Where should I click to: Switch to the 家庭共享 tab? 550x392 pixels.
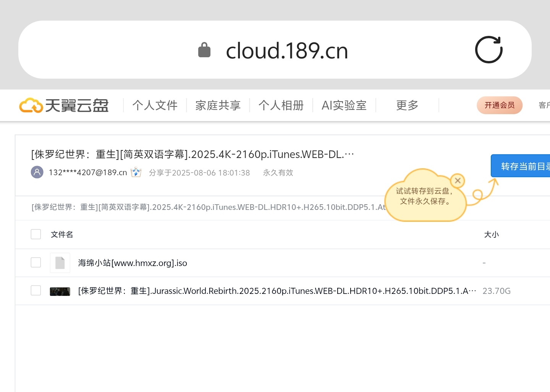218,105
